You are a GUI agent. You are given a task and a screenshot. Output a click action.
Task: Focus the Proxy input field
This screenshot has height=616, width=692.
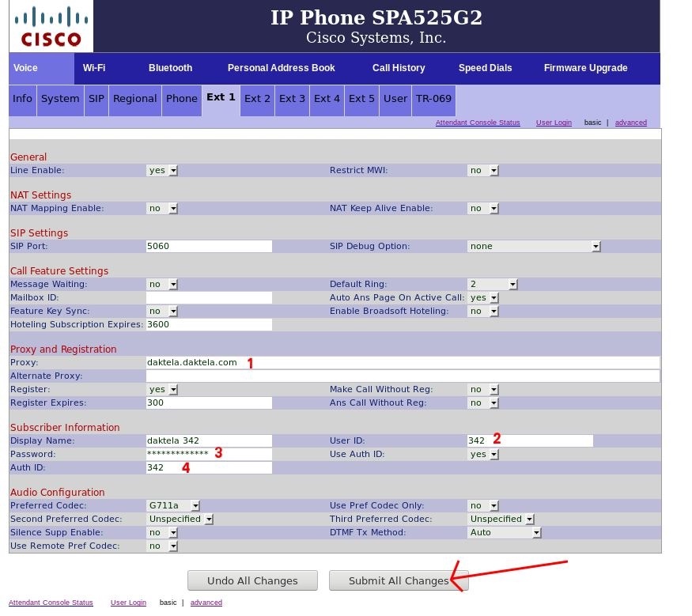402,362
